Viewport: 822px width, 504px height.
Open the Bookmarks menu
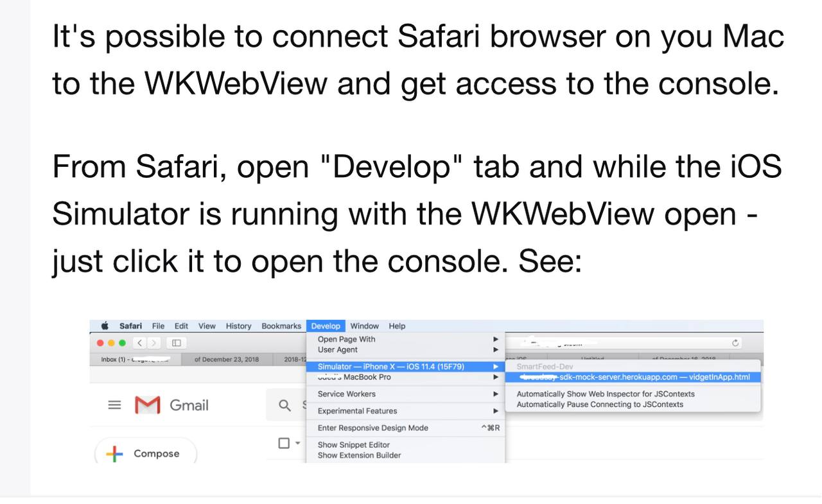281,326
